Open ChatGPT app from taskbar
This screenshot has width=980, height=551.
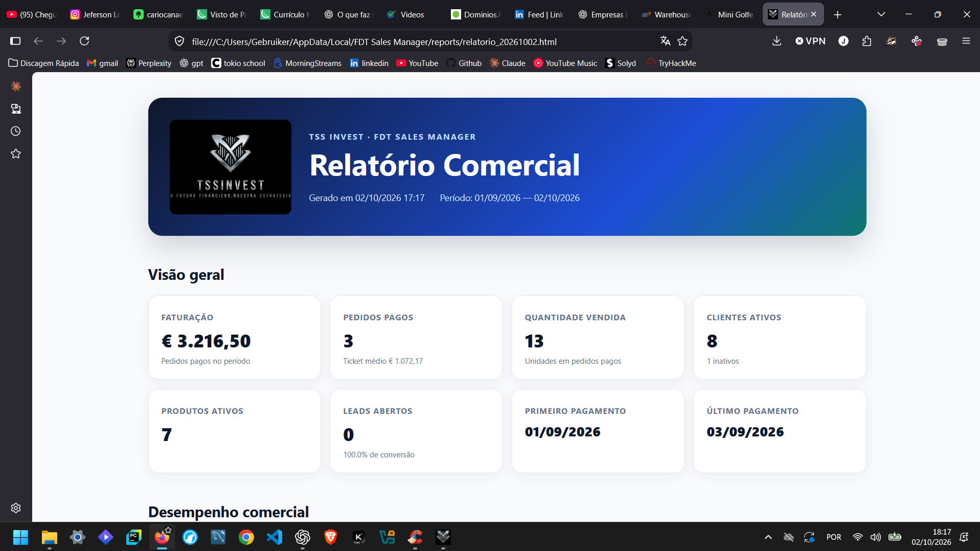(x=303, y=537)
